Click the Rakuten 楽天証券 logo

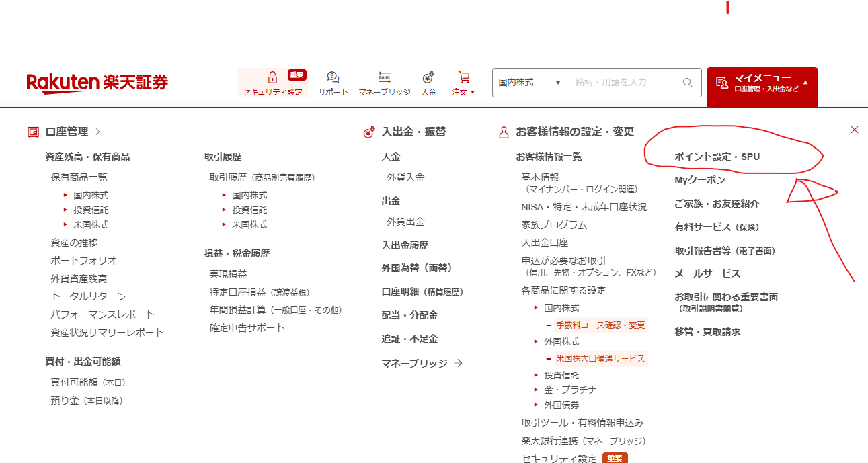pyautogui.click(x=97, y=83)
